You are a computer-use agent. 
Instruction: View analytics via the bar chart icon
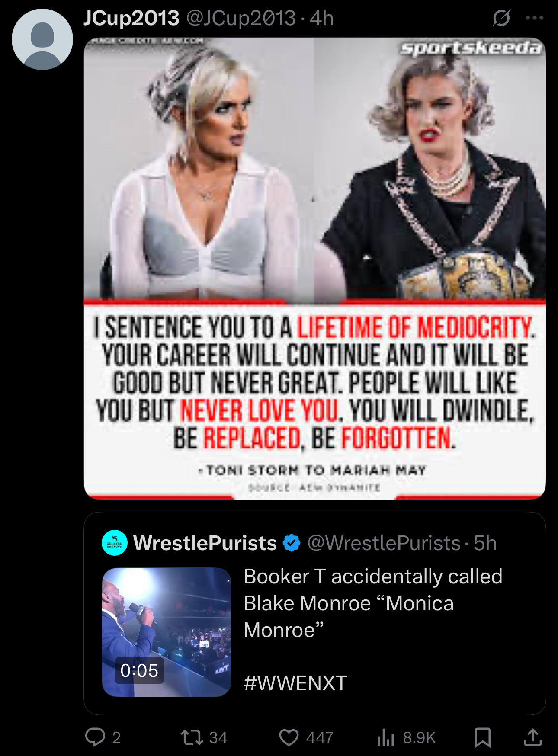(x=386, y=737)
